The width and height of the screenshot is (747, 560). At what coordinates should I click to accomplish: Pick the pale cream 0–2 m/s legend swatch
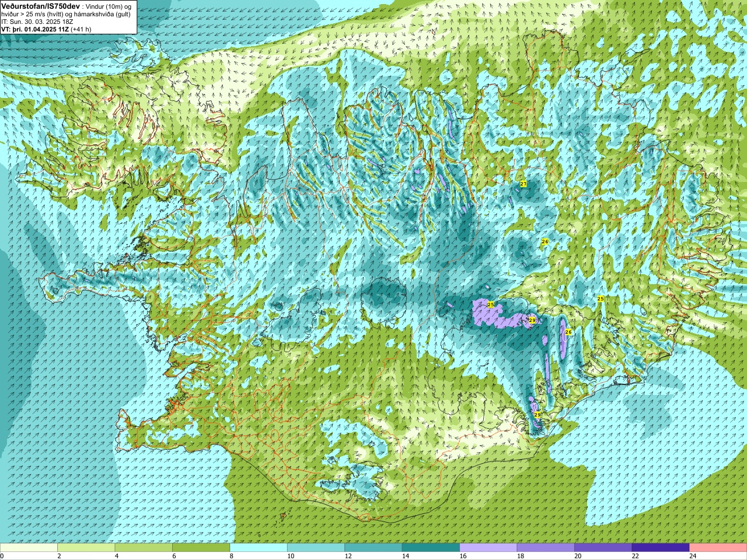pos(29,548)
